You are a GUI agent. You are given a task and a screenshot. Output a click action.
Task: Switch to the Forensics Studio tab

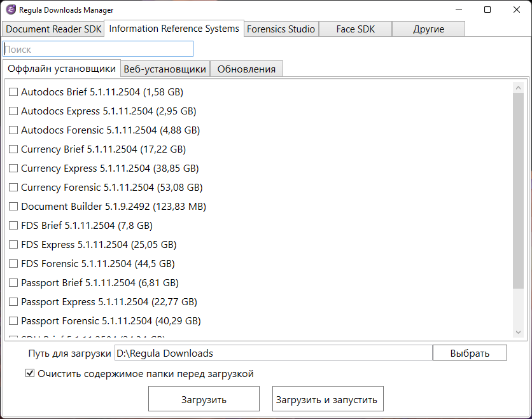pos(281,29)
